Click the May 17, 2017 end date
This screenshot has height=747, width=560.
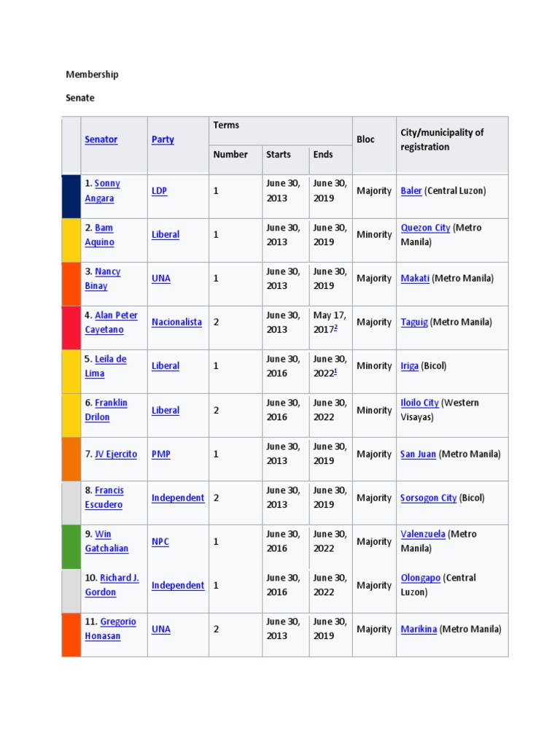tap(330, 322)
